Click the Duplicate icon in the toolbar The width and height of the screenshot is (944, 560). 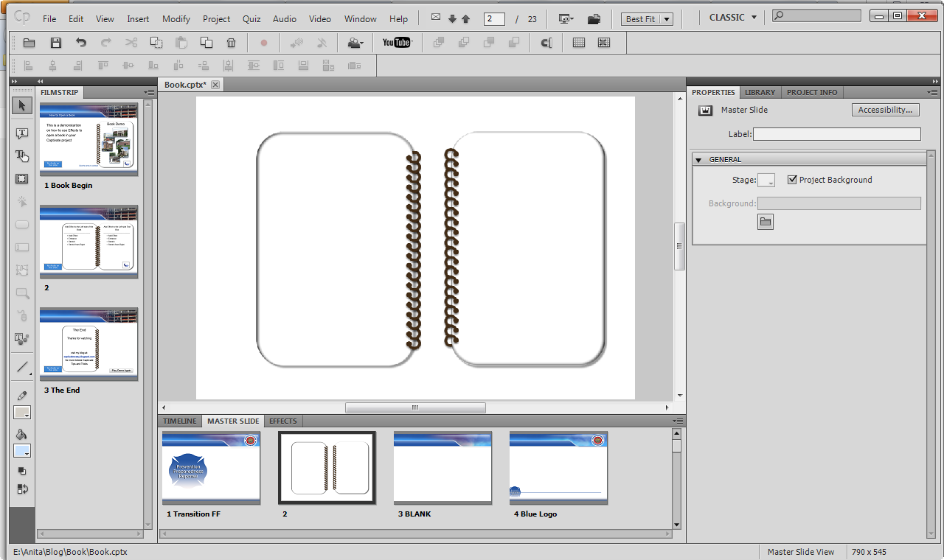(206, 43)
